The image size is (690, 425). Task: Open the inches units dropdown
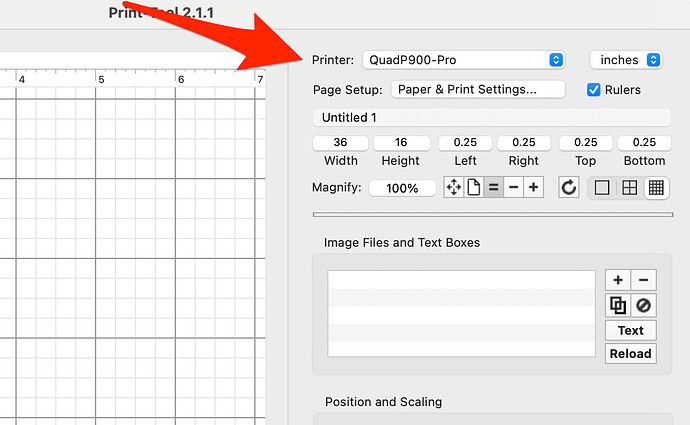(x=626, y=60)
